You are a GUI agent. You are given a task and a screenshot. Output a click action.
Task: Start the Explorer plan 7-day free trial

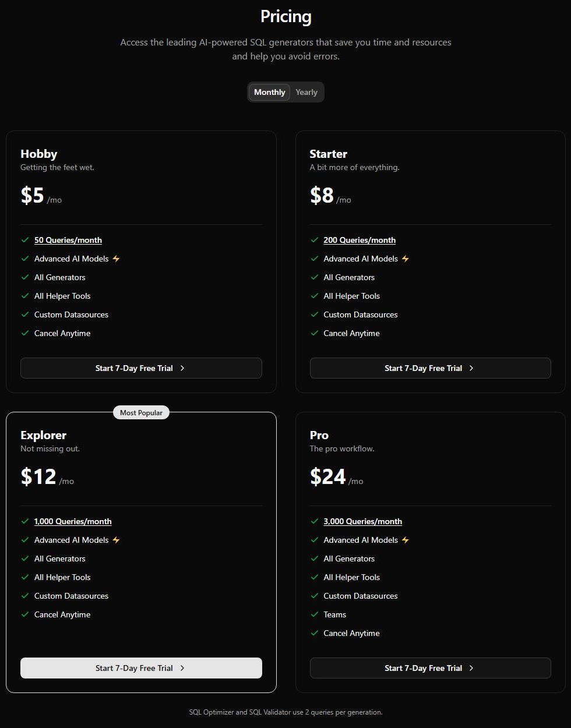(x=141, y=668)
